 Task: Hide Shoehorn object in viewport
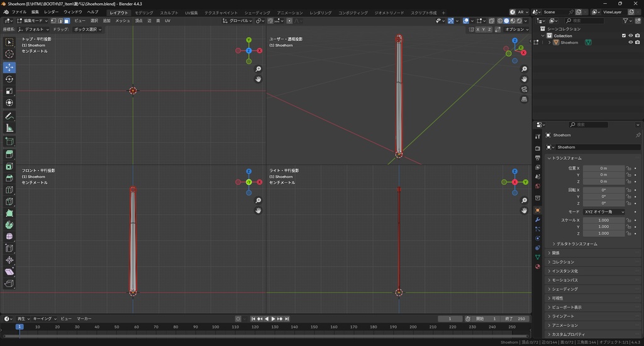point(630,42)
